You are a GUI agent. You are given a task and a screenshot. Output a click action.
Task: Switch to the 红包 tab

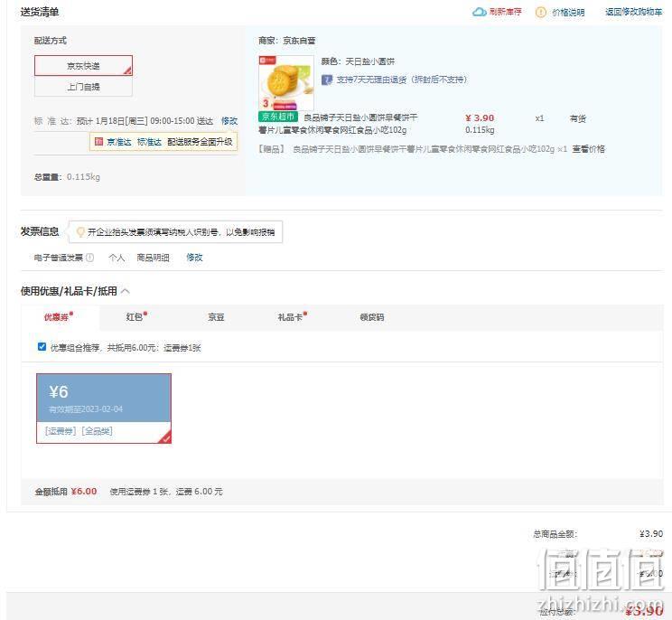click(136, 317)
